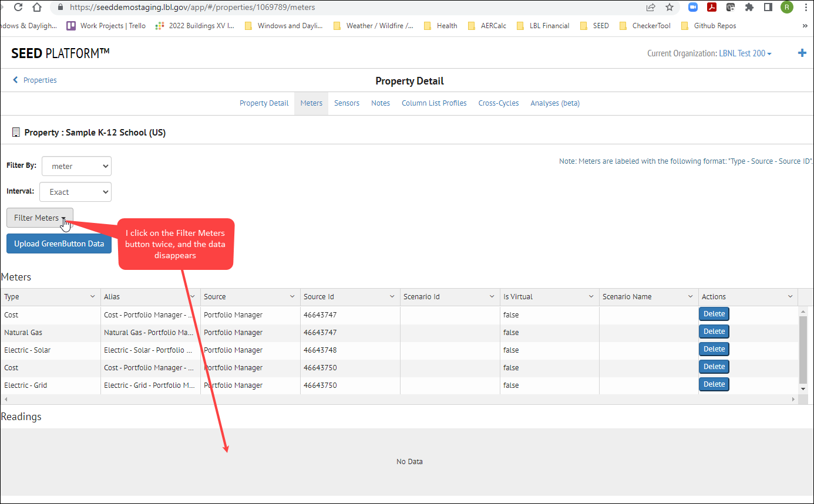Delete the Natural Gas meter row
814x504 pixels.
[714, 331]
